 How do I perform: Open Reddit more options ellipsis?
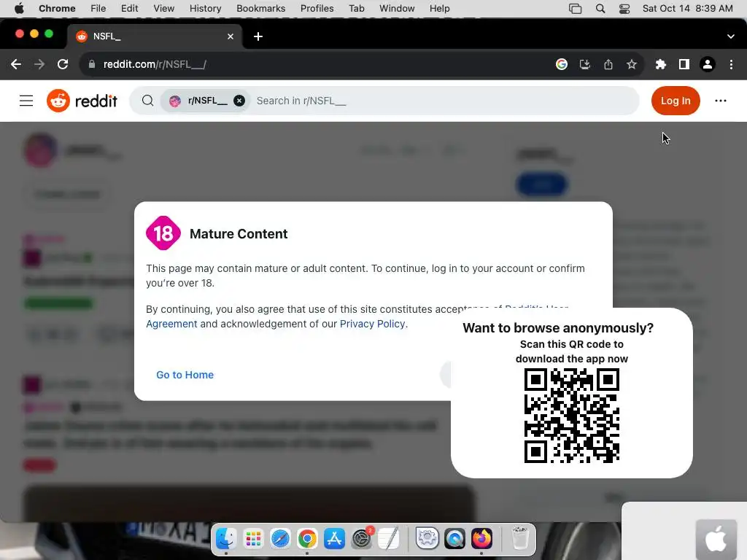720,101
